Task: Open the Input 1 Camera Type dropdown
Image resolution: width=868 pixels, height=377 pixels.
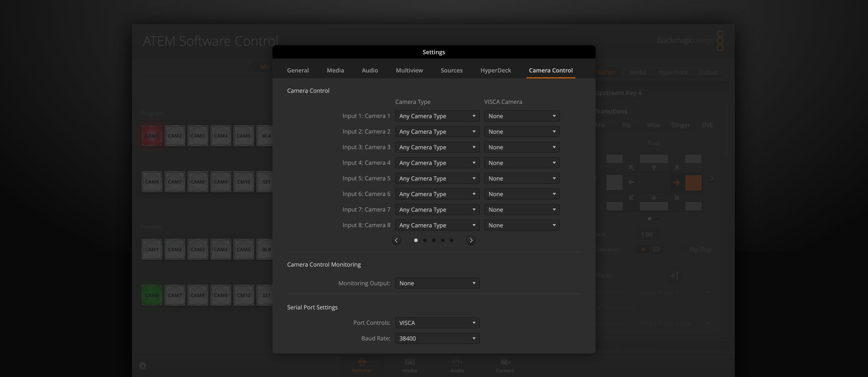Action: tap(437, 116)
